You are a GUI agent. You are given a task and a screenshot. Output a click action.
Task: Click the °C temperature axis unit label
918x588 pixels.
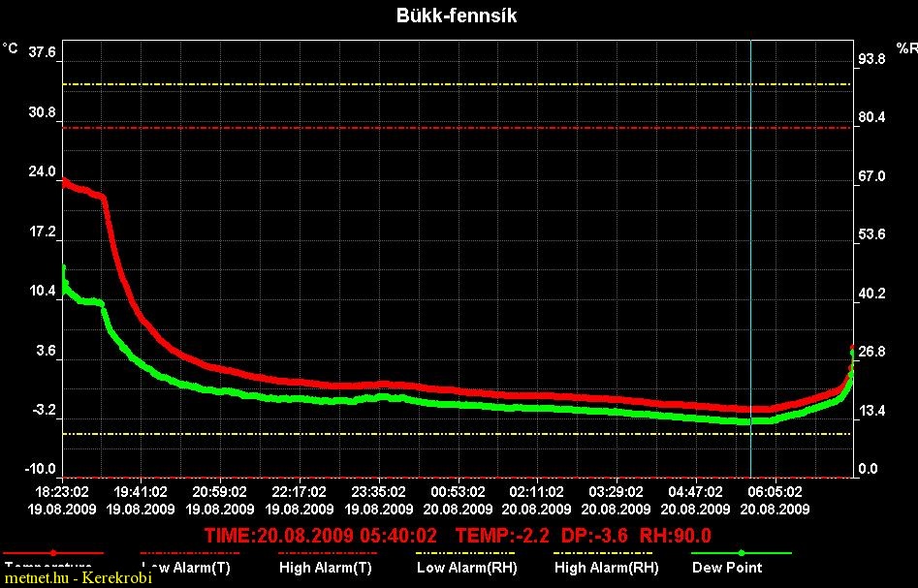tap(10, 47)
